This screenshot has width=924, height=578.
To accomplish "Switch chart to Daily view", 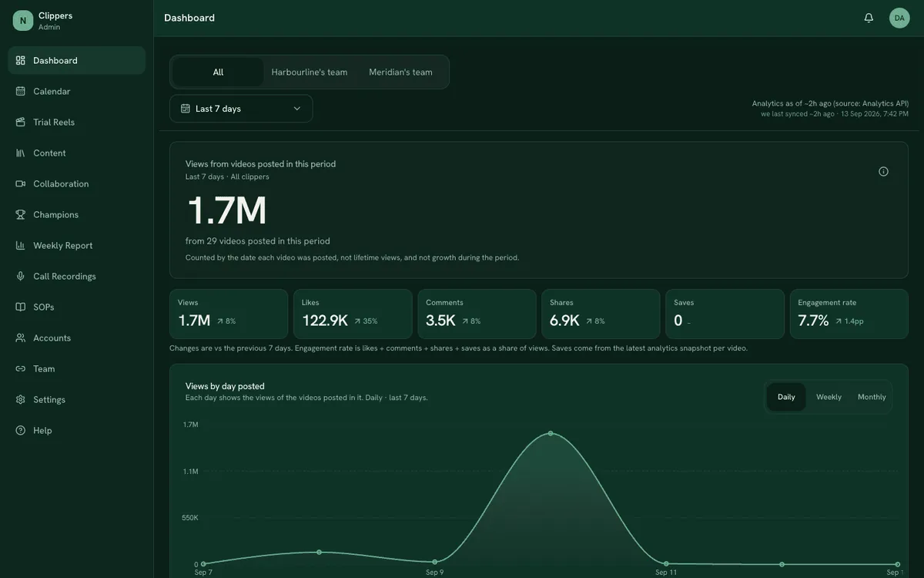I will coord(786,397).
